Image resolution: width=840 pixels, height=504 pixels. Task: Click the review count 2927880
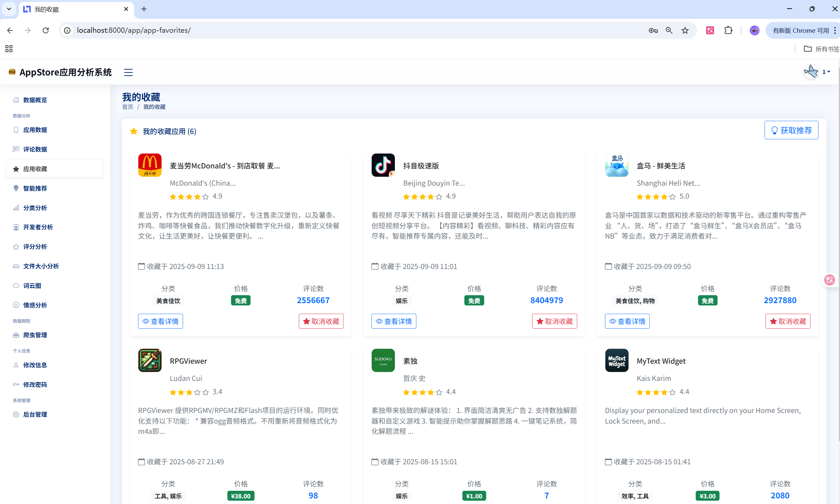pos(780,300)
